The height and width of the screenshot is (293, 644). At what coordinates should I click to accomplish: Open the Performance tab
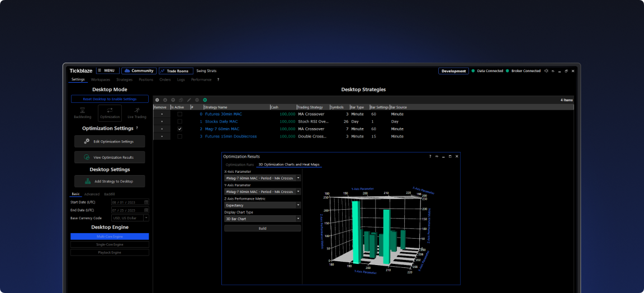coord(201,79)
